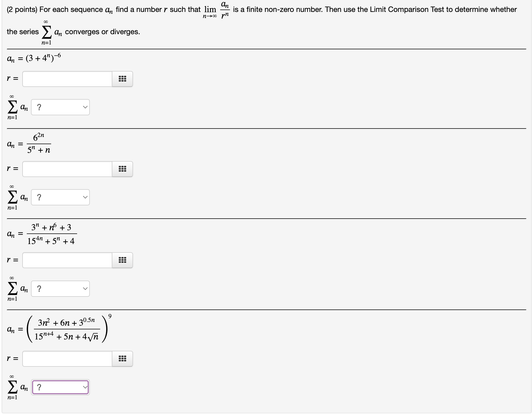Open the convergence dropdown for a_n = (3+4^n)^-6

tap(60, 107)
